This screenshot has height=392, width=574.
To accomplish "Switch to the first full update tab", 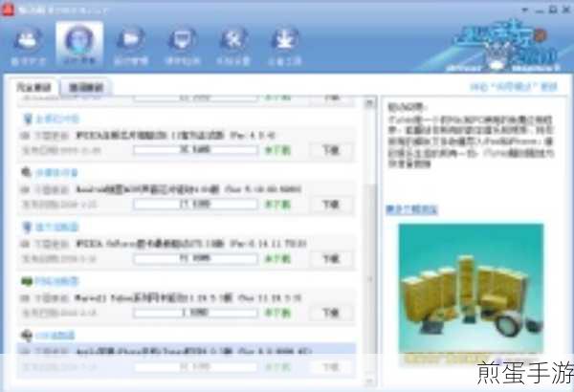I will pos(33,87).
